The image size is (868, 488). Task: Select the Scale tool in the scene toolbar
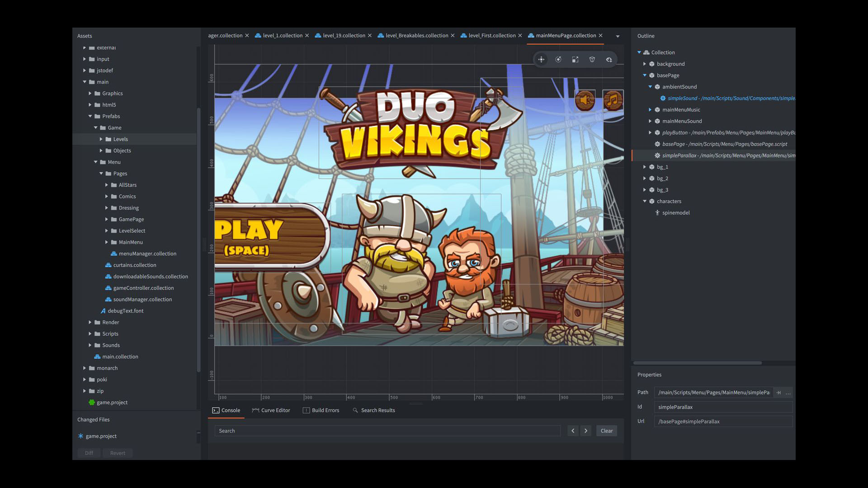pos(575,59)
